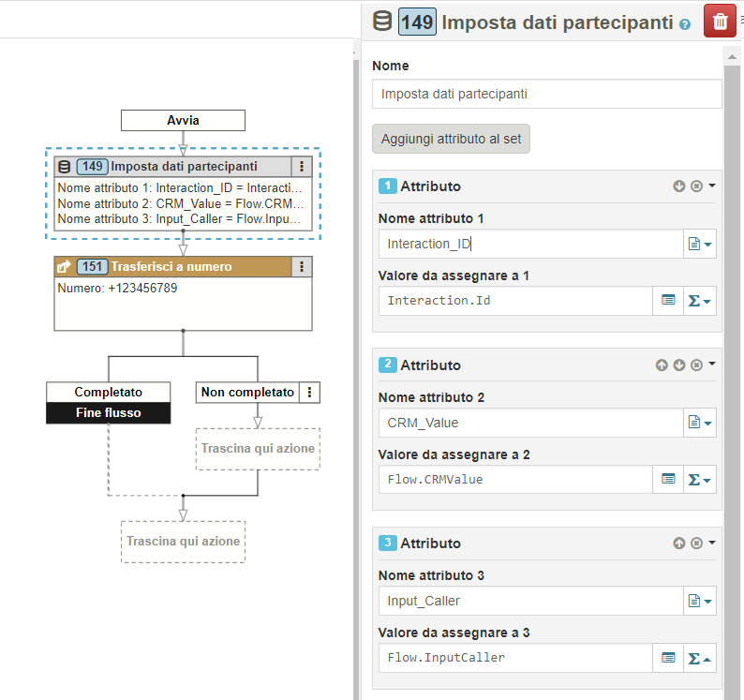Image resolution: width=744 pixels, height=700 pixels.
Task: Open editor icon for Flow.InputCaller value
Action: pos(668,658)
